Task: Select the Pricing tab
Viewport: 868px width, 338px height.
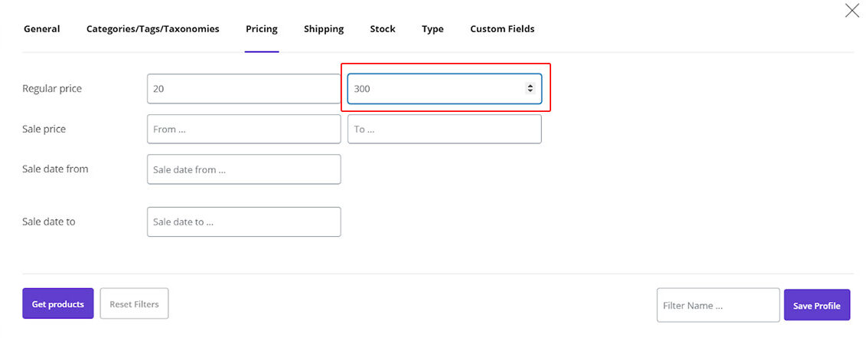Action: [261, 29]
